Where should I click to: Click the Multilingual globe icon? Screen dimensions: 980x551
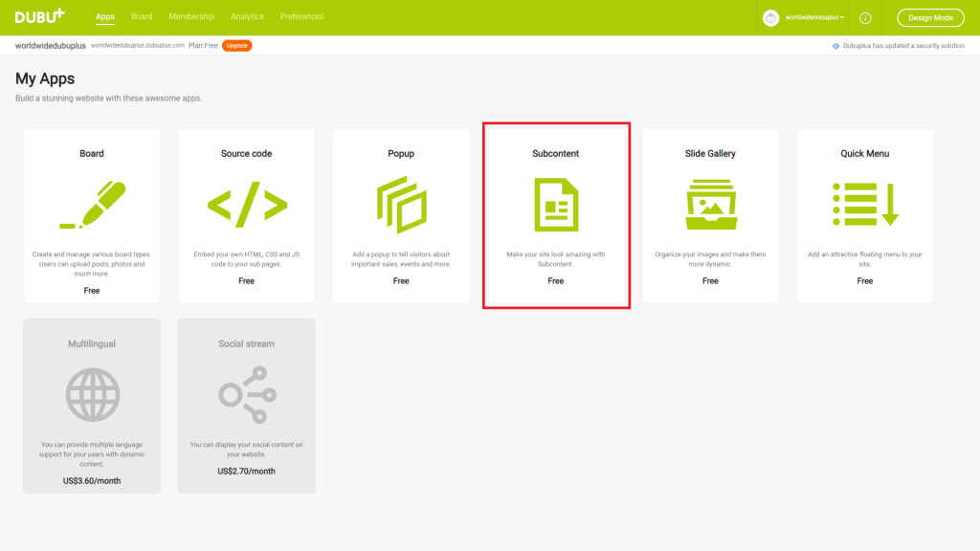(x=93, y=395)
